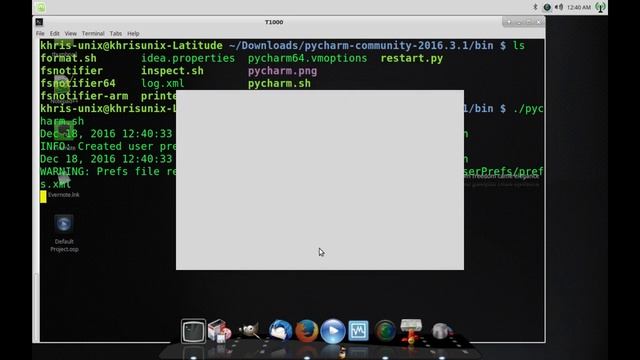The width and height of the screenshot is (640, 360).
Task: Minimize the T1000 terminal window
Action: tap(519, 22)
